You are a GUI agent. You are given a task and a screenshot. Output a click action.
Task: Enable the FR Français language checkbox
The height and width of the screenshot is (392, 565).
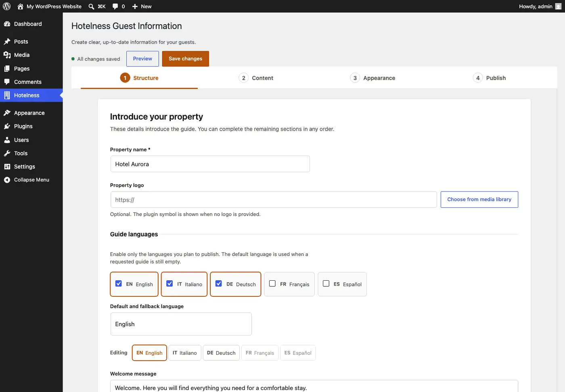click(272, 284)
